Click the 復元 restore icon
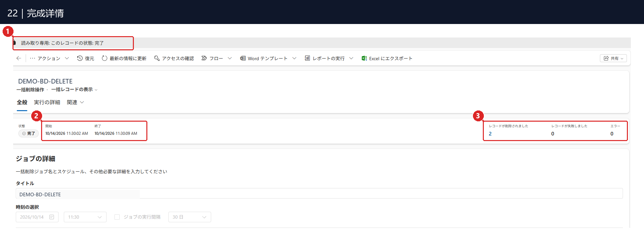The height and width of the screenshot is (241, 644). [x=80, y=58]
